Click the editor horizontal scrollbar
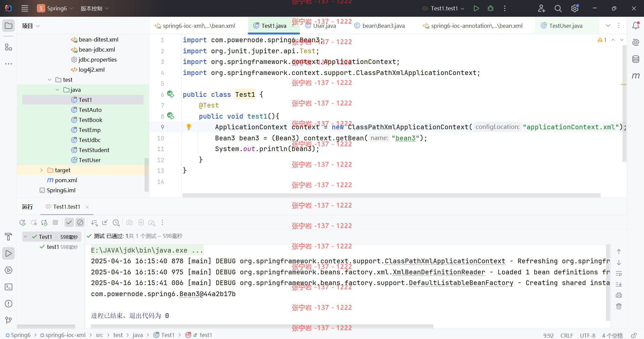The width and height of the screenshot is (644, 339). [391, 195]
